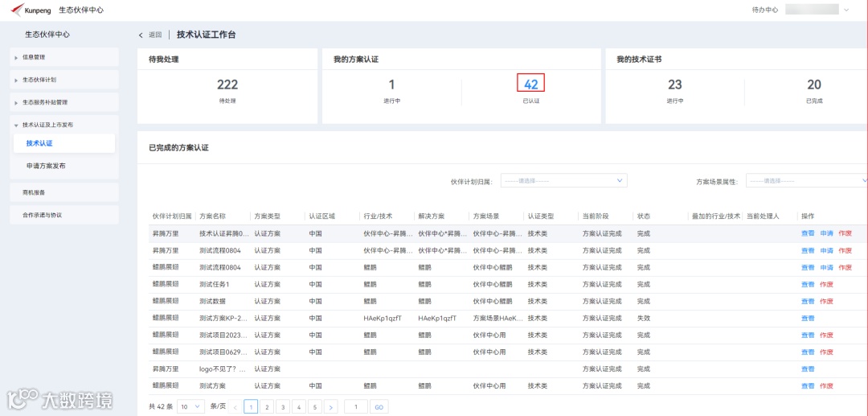868x416 pixels.
Task: Go to the previous page arrow
Action: pyautogui.click(x=235, y=407)
